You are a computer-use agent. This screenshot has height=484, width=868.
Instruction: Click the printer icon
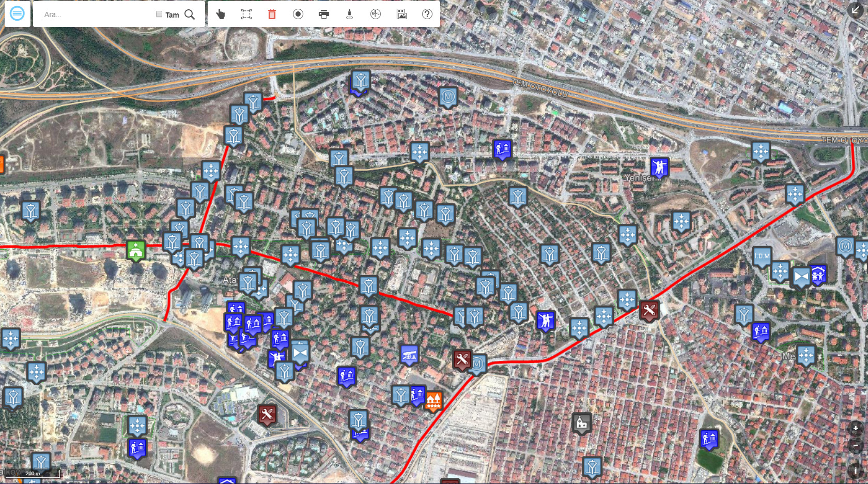(324, 14)
